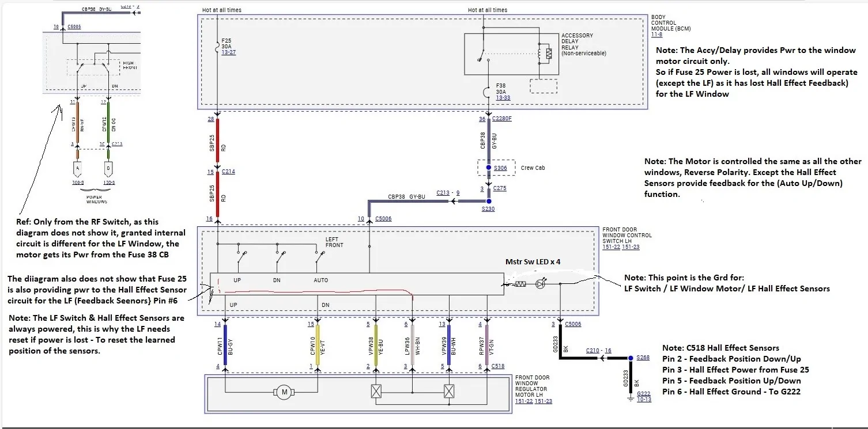Click the LED symbol in the master switch
Image resolution: width=868 pixels, height=429 pixels.
(x=540, y=284)
